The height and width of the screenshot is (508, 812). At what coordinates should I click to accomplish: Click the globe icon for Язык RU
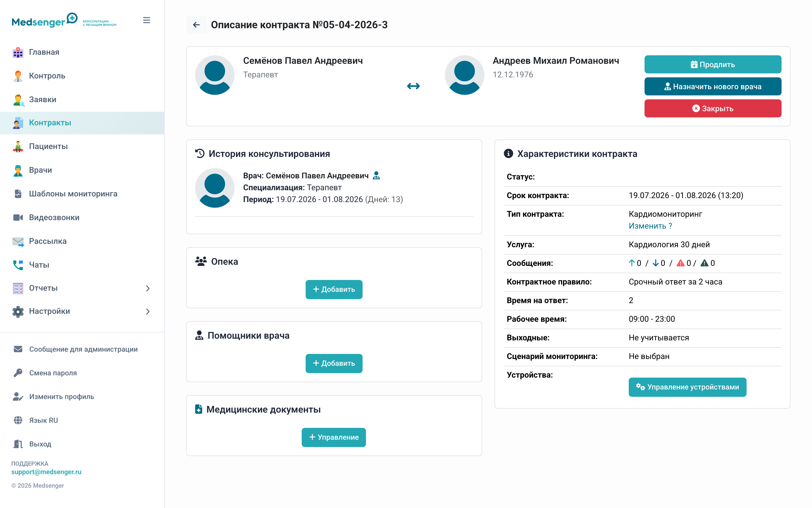18,420
